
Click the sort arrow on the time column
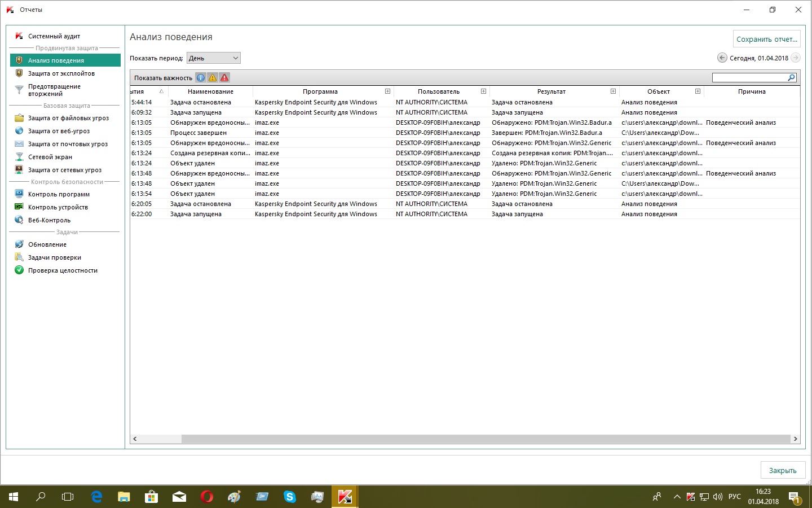point(161,91)
